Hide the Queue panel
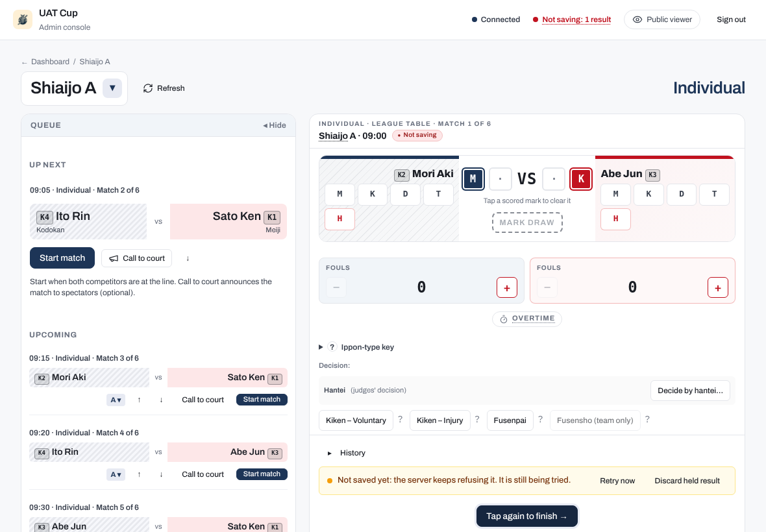 (x=275, y=125)
